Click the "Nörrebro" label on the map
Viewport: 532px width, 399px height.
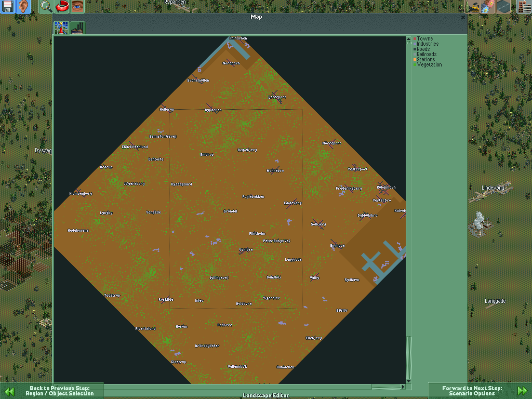(275, 170)
